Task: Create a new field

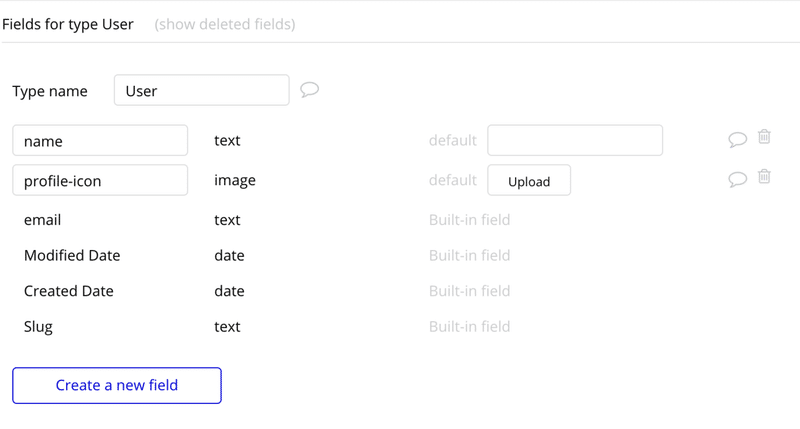Action: click(x=117, y=386)
